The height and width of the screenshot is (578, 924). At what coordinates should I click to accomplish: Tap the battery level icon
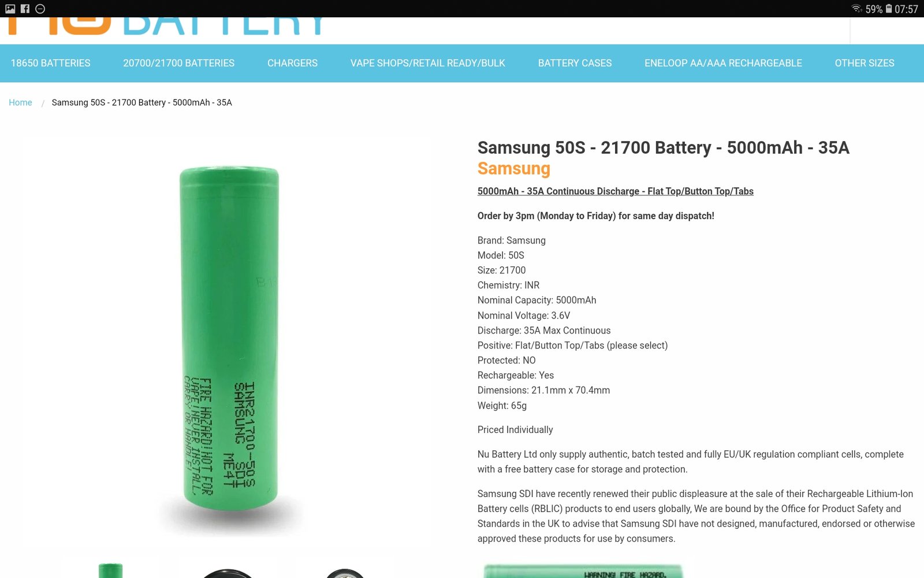click(889, 9)
